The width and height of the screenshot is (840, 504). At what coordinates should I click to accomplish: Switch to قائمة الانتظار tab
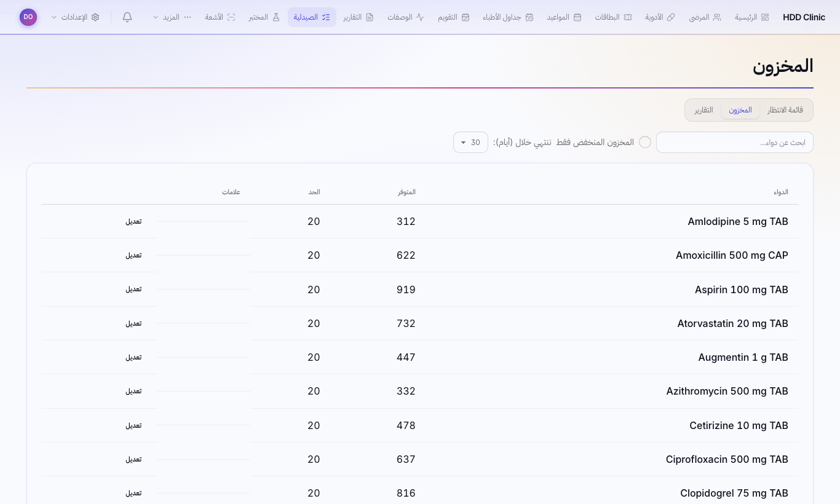pos(785,110)
